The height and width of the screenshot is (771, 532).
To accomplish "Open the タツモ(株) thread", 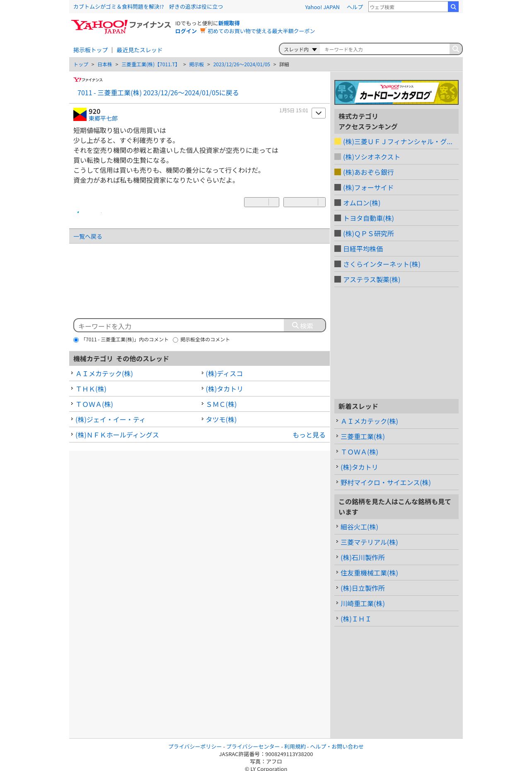I will click(x=221, y=420).
